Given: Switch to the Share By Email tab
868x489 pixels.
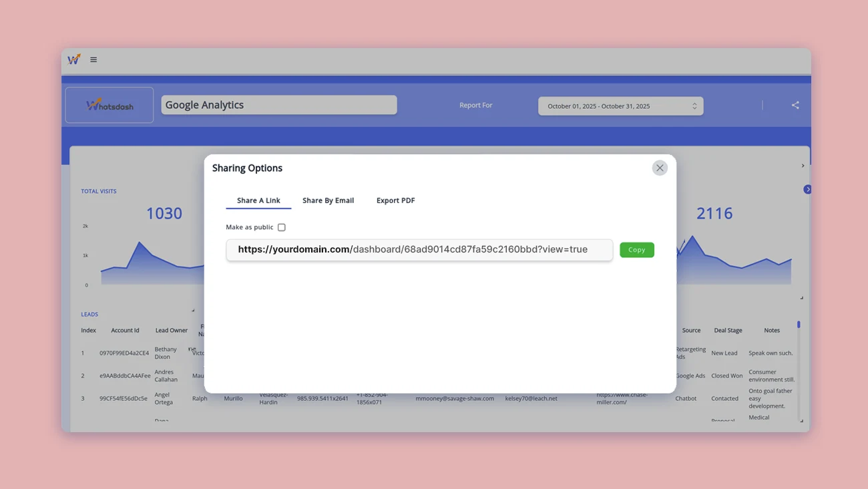Looking at the screenshot, I should (328, 200).
